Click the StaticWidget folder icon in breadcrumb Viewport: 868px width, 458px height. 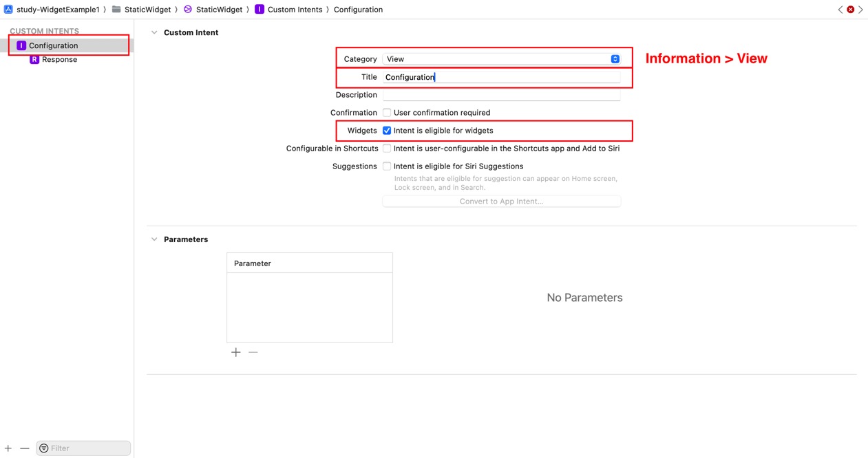[116, 10]
